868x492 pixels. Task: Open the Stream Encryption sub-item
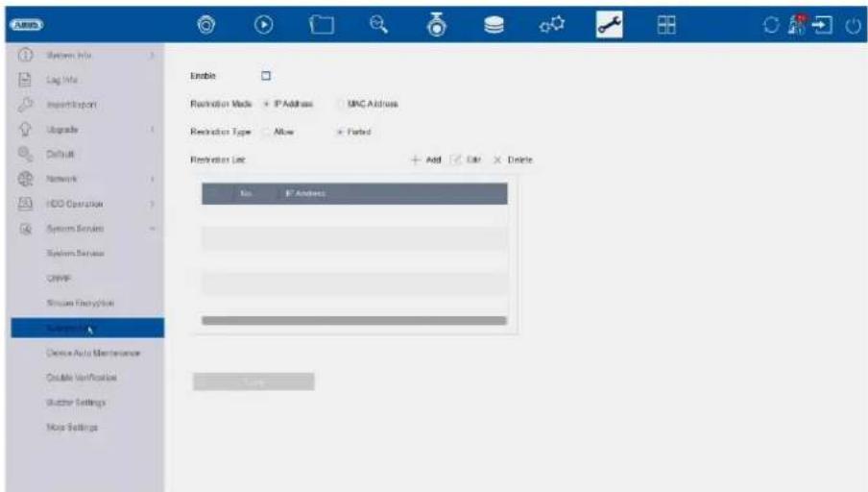(x=81, y=303)
